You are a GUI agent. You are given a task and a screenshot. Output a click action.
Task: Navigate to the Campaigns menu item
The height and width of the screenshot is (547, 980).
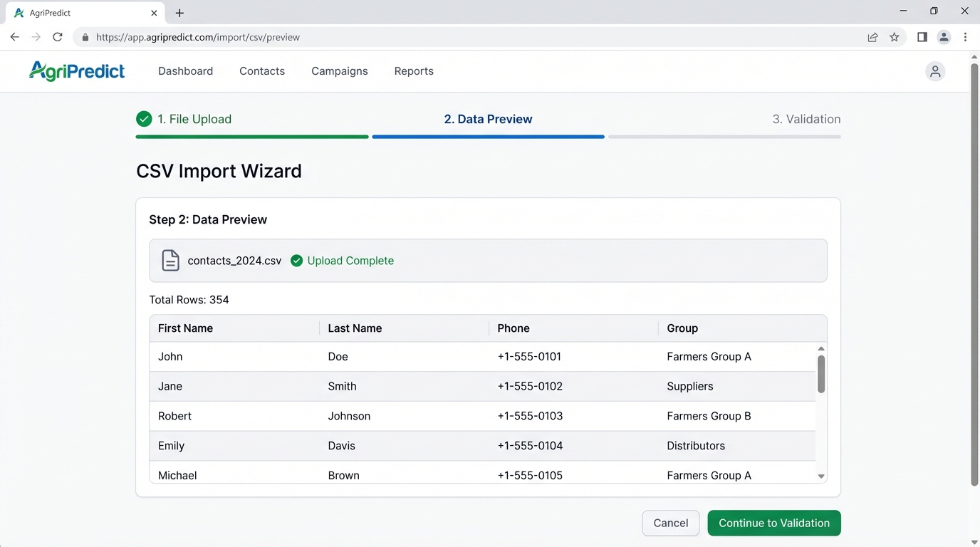[x=339, y=71]
